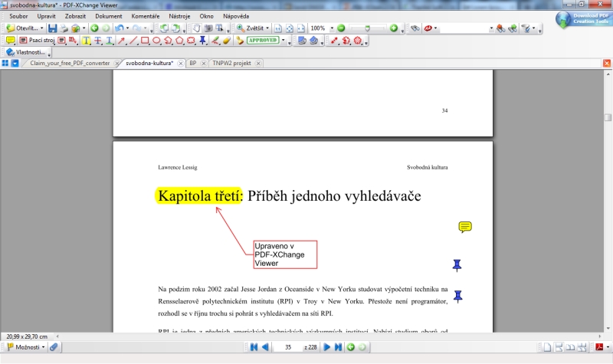The image size is (613, 364).
Task: Switch to the BP tab
Action: [x=193, y=63]
